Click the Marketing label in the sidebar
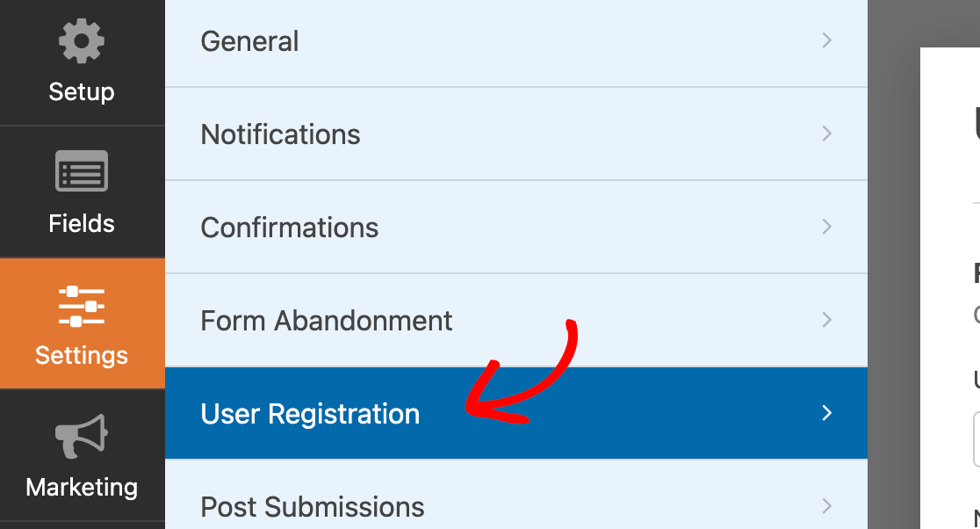This screenshot has width=980, height=529. click(x=82, y=486)
